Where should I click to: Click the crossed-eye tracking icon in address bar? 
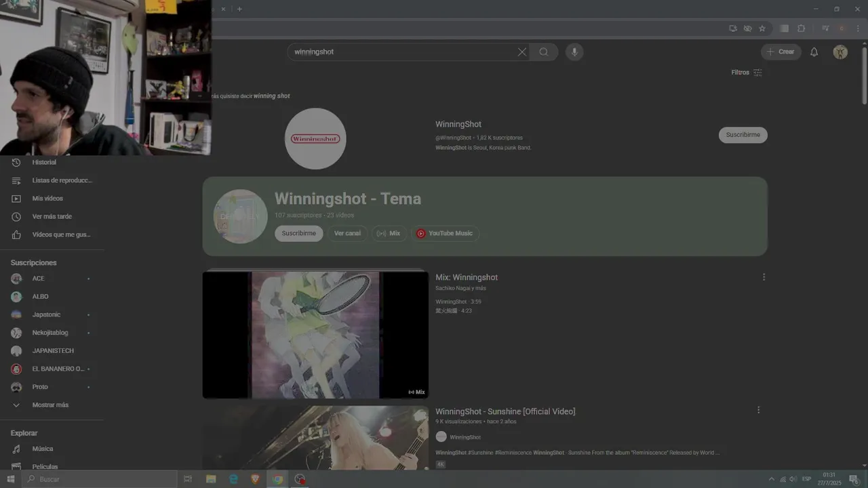(x=747, y=28)
